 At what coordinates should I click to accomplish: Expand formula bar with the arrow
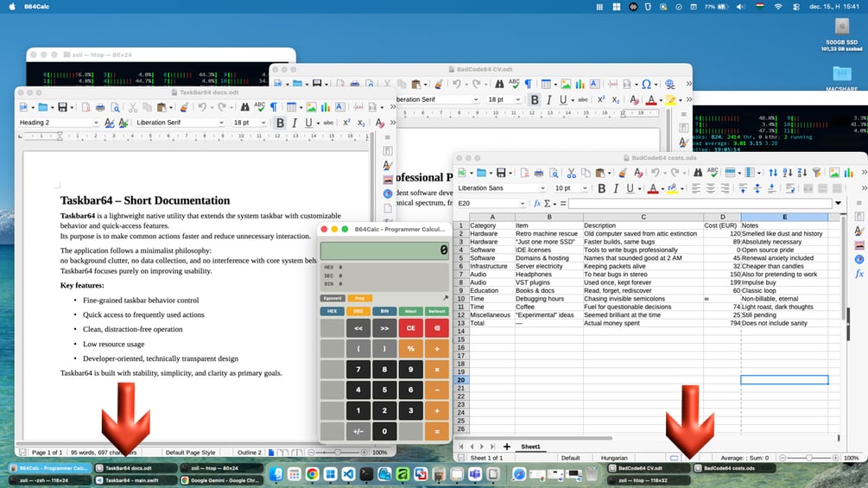(x=838, y=203)
